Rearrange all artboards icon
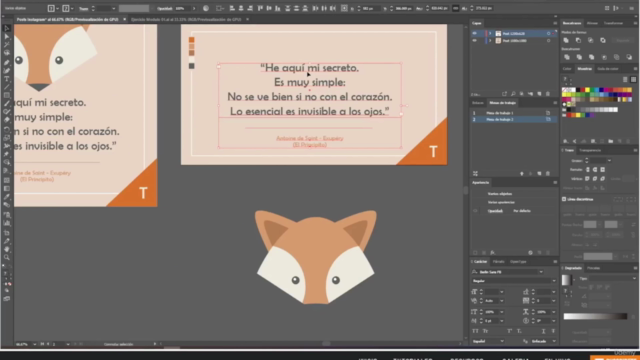The width and height of the screenshot is (640, 360). (x=475, y=173)
